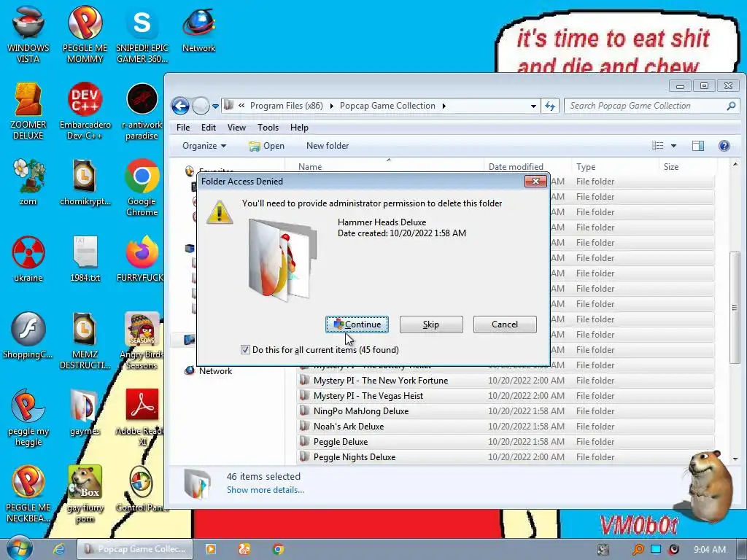Select the gaymes folder icon
The width and height of the screenshot is (747, 560).
point(85,413)
